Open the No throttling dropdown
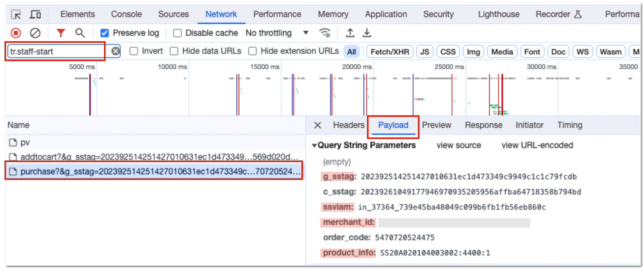 pos(277,33)
